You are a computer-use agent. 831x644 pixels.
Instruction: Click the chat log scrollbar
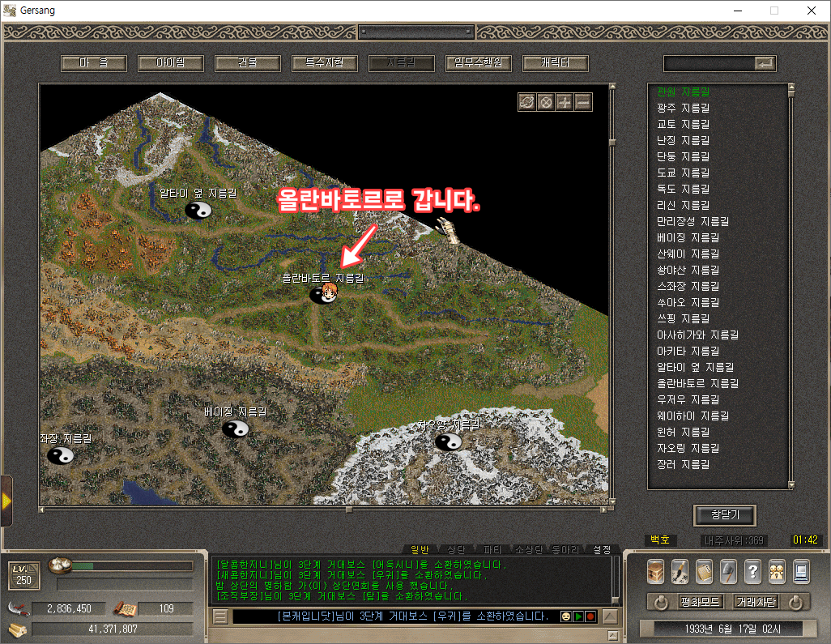[616, 579]
